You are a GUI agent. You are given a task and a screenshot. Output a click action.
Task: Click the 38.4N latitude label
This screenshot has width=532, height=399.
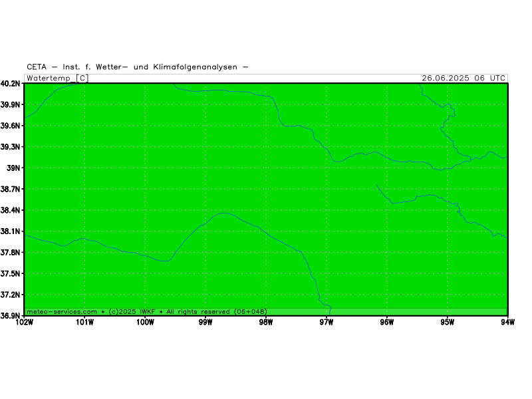coord(10,210)
